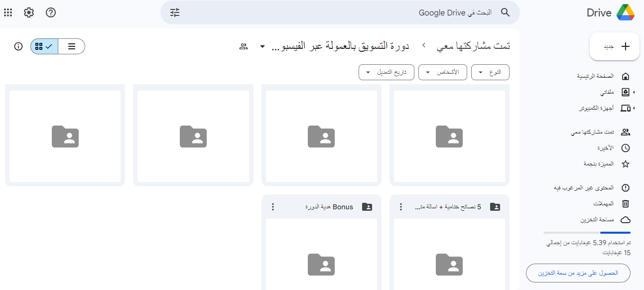Click the storage usage progress bar

pyautogui.click(x=587, y=233)
